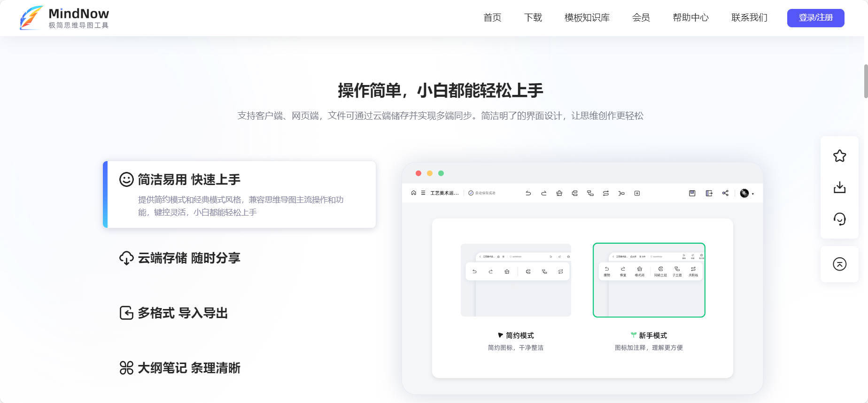Click the download icon in side panel
The image size is (868, 403).
(840, 187)
